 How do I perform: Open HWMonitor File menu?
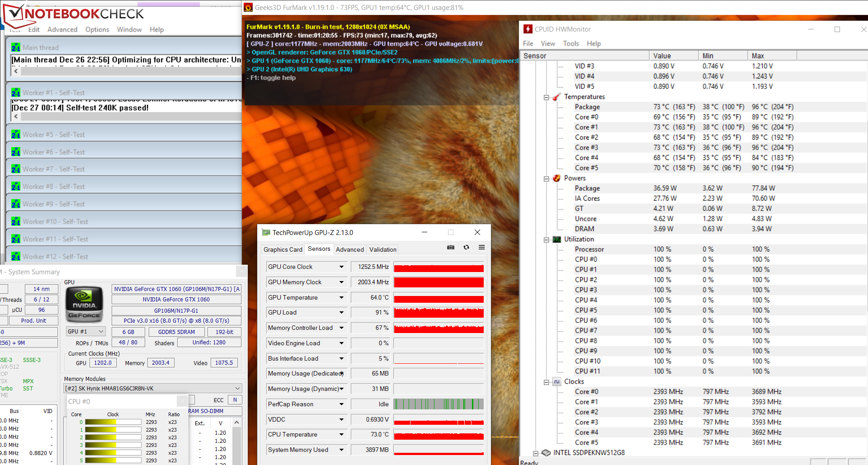click(528, 43)
